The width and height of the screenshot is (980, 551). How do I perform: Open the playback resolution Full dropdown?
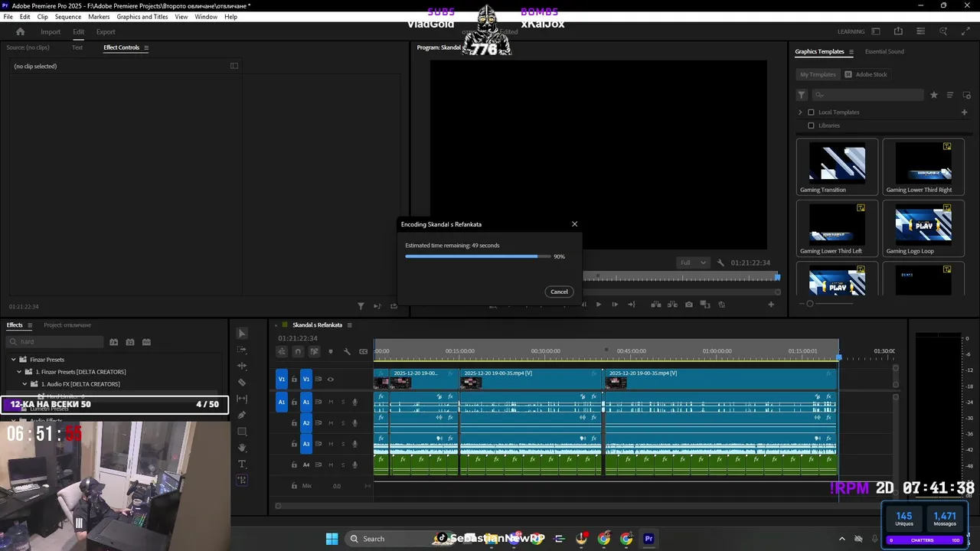[x=694, y=262]
